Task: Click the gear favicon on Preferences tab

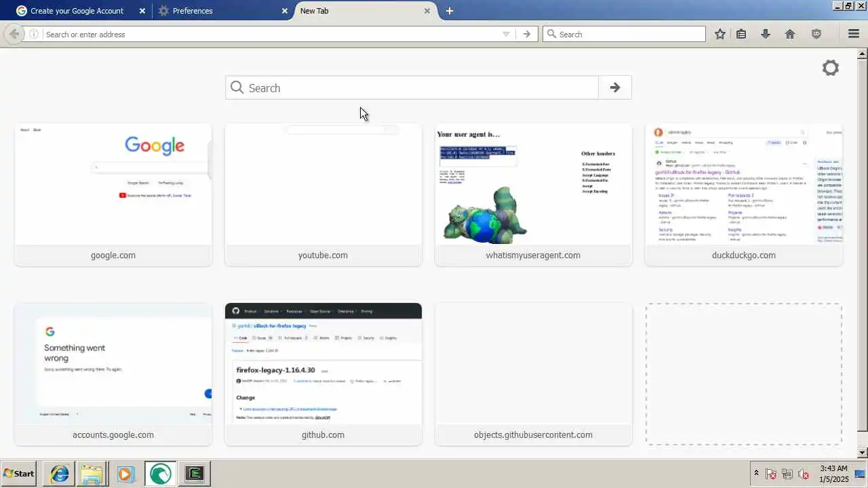Action: pos(163,11)
